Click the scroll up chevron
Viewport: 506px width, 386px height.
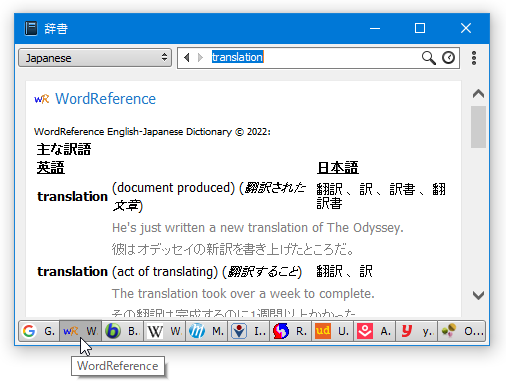coord(478,94)
